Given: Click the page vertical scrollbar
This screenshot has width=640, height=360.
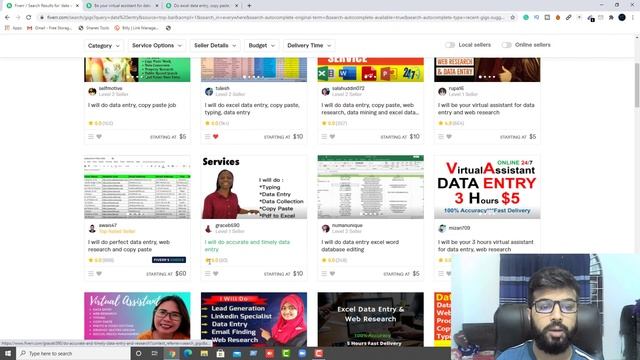Looking at the screenshot, I should [x=637, y=86].
